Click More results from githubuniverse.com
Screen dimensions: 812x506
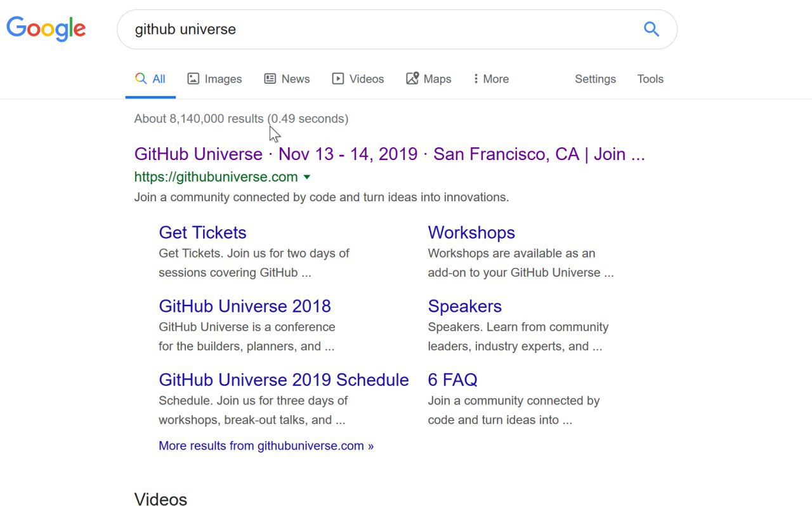tap(266, 446)
